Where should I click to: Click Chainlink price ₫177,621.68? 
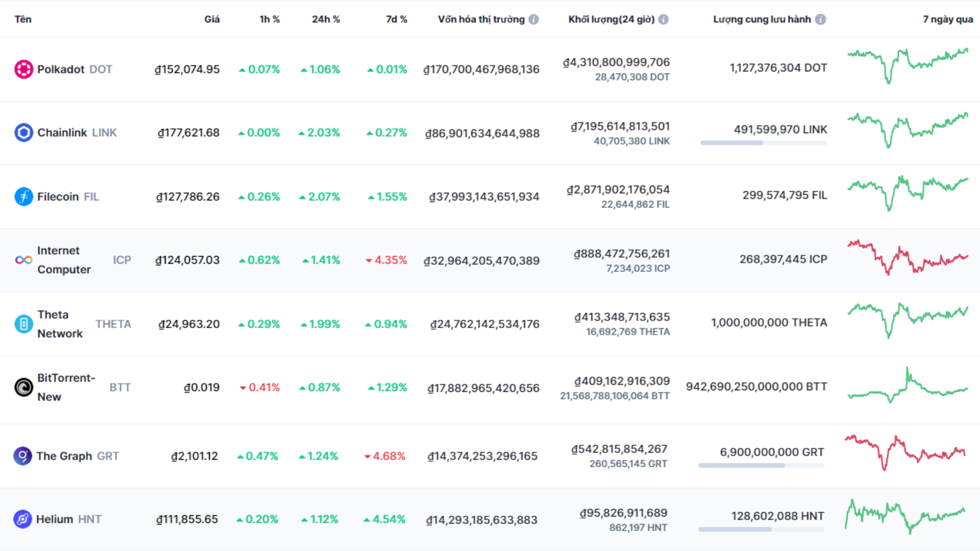[x=189, y=133]
